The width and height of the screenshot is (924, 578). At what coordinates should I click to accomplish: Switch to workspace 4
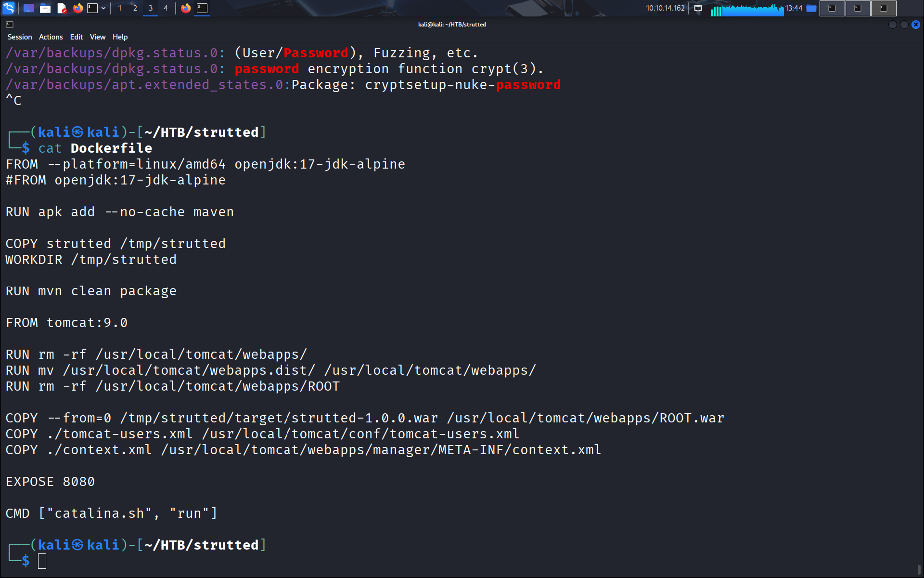[166, 8]
